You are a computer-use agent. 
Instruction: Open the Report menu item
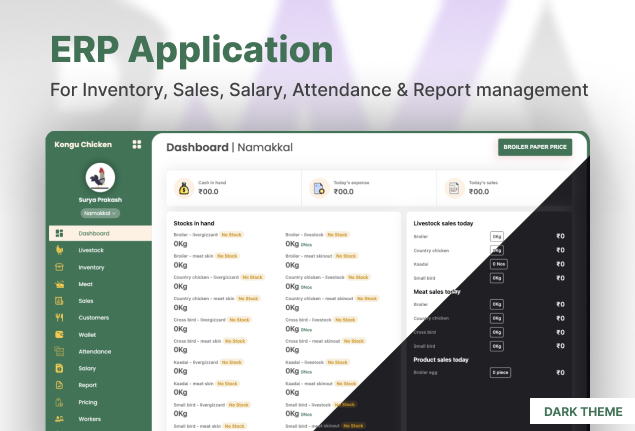click(x=88, y=385)
